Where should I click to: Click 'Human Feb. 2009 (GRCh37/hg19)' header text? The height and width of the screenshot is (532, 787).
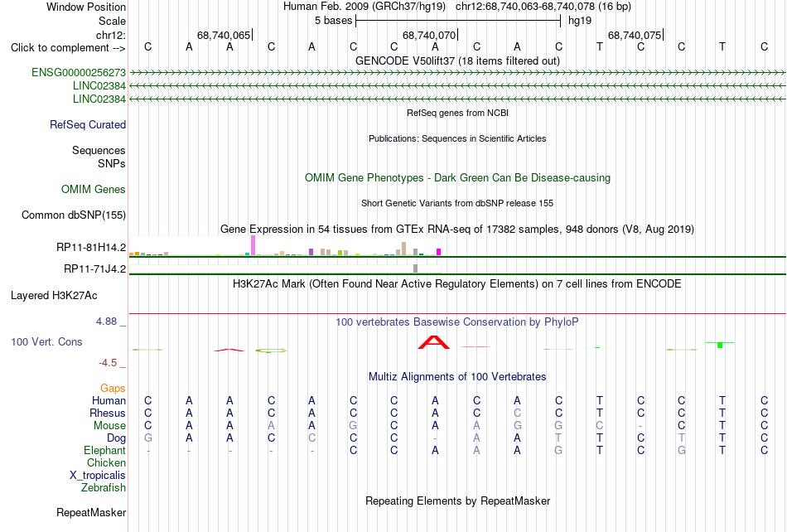365,7
